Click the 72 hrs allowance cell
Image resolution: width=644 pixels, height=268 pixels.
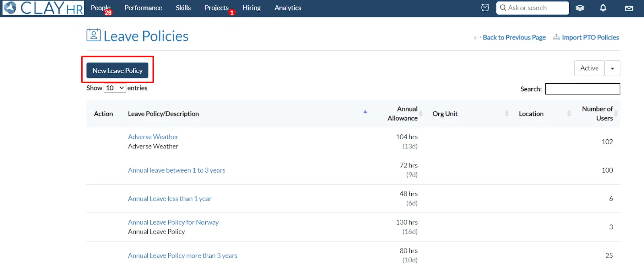[x=409, y=170]
